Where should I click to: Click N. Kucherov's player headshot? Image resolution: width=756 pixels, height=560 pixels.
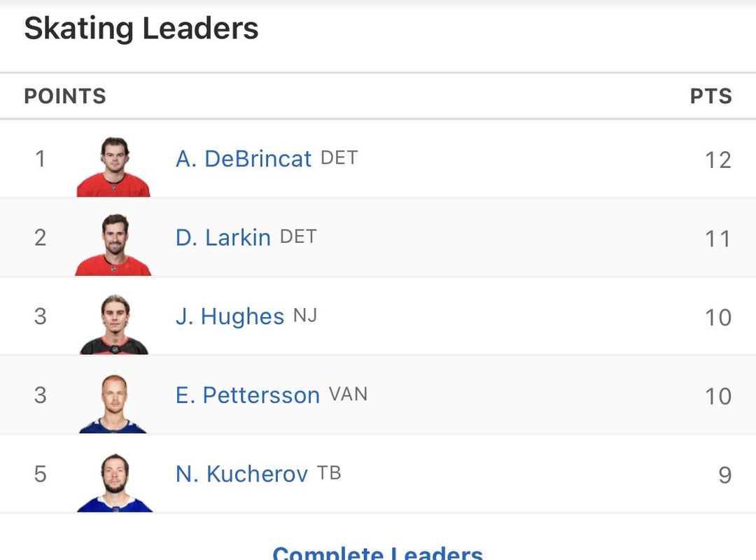tap(114, 482)
